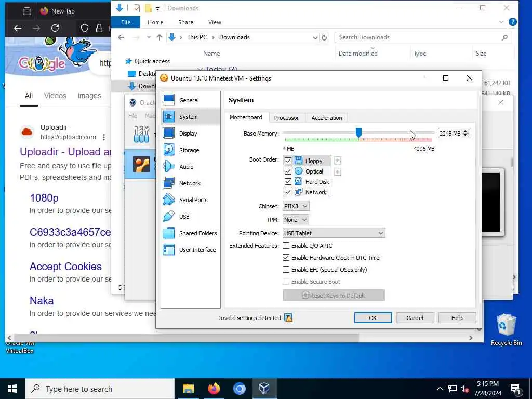Open Network settings category

click(190, 183)
